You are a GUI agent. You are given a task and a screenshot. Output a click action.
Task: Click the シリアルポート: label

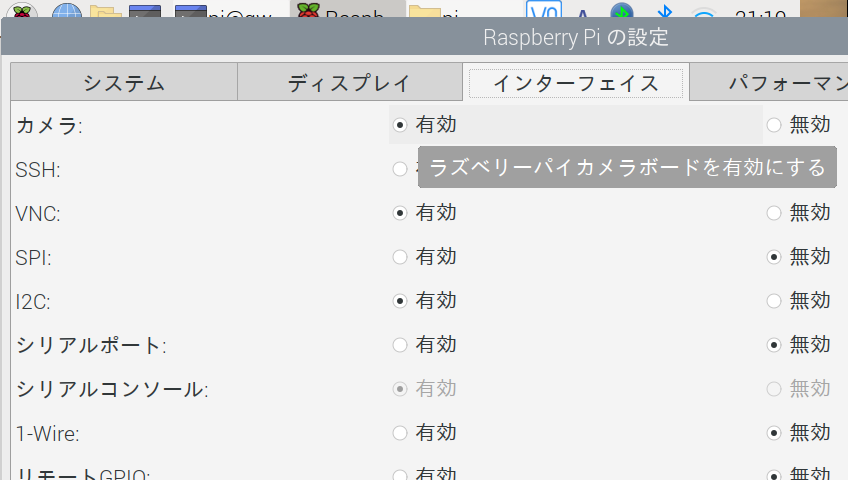91,345
